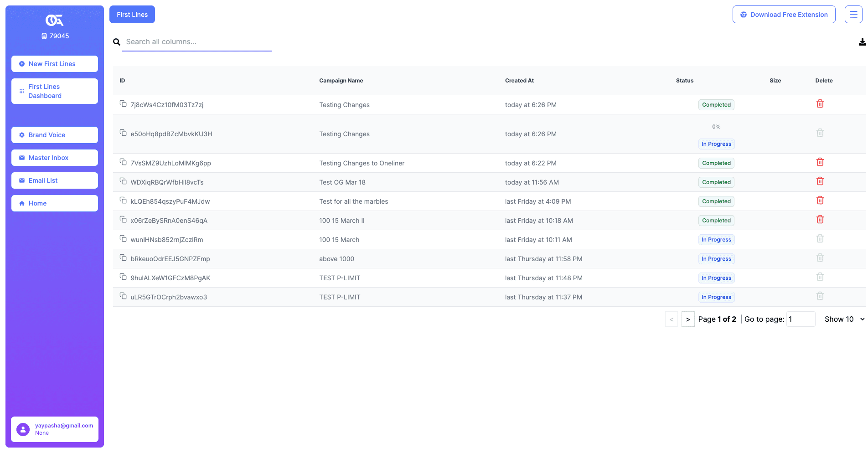Go to next page of results

(x=688, y=319)
